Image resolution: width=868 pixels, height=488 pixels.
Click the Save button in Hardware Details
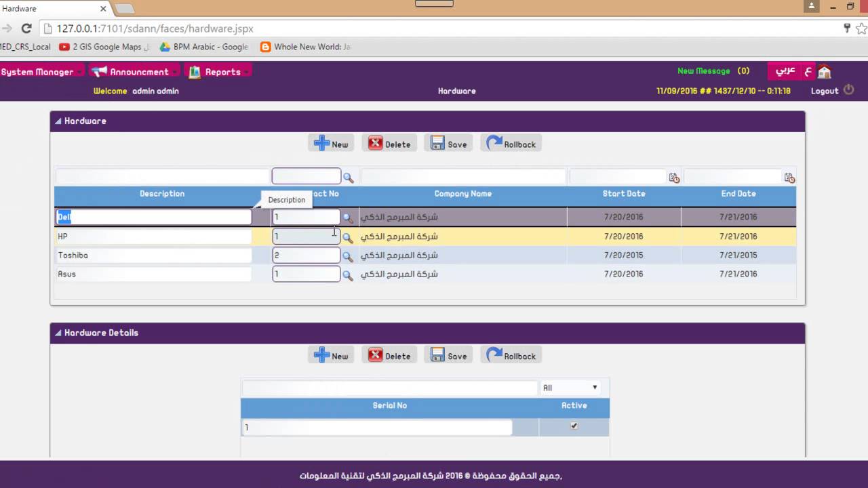(x=449, y=356)
